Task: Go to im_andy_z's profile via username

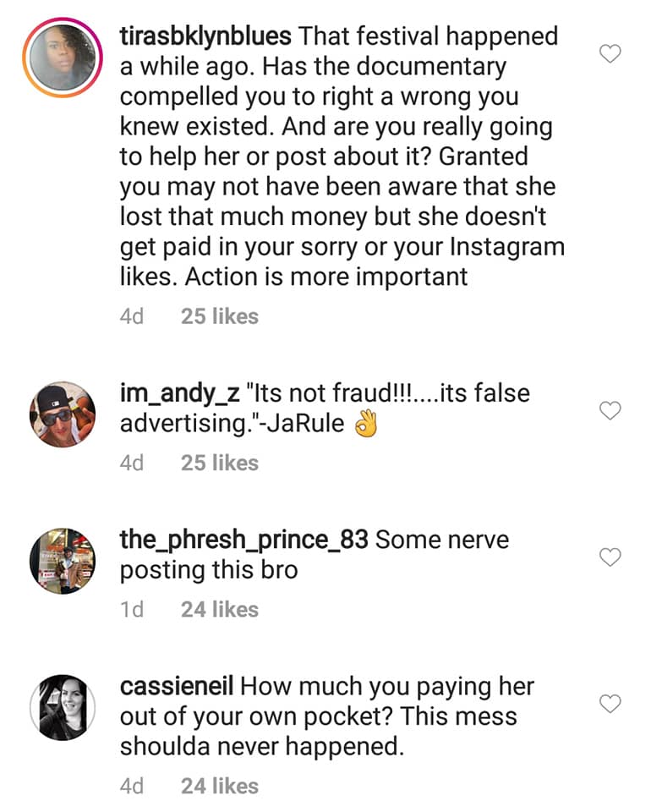Action: pyautogui.click(x=178, y=393)
